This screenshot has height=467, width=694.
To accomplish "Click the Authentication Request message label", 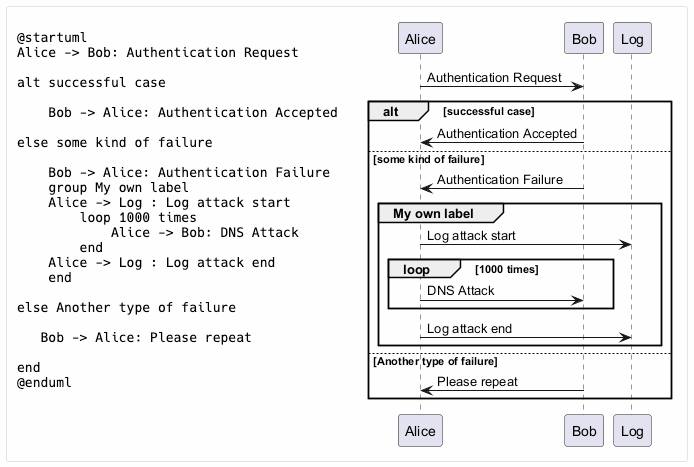I will (x=494, y=77).
